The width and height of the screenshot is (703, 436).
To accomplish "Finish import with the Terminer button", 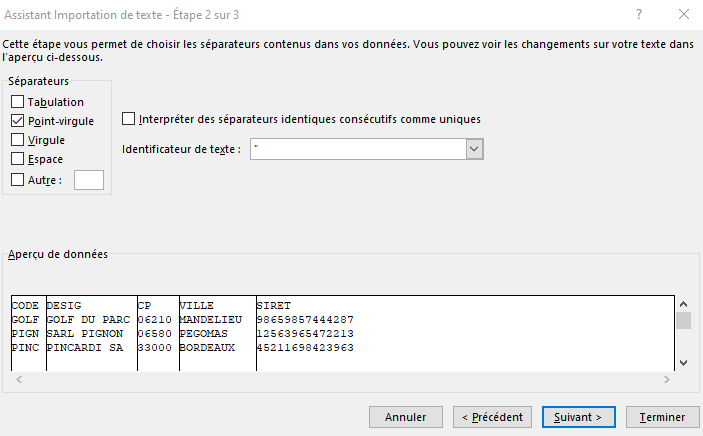I will point(662,417).
